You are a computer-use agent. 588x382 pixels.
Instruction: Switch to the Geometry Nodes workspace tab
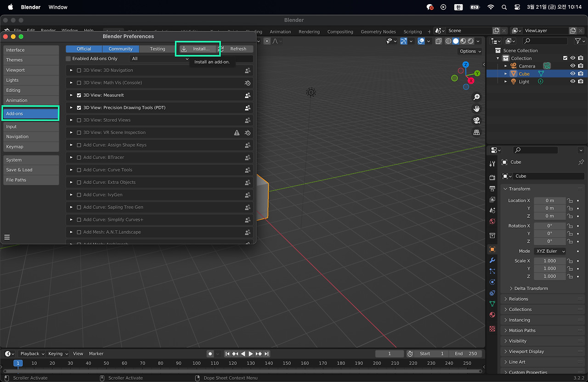coord(378,32)
